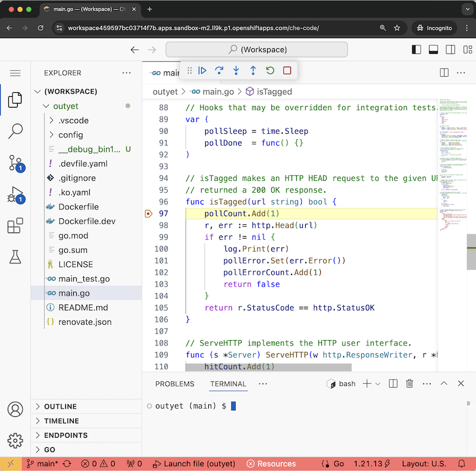The width and height of the screenshot is (476, 471).
Task: Stop the debugging session
Action: tap(287, 71)
